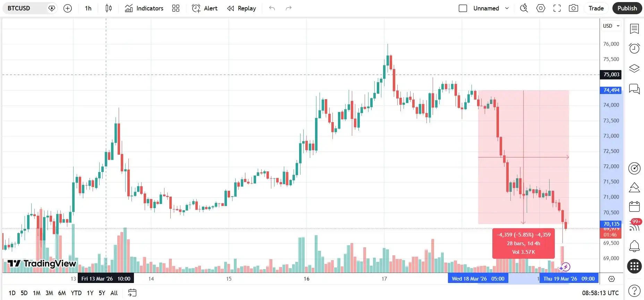Screen dimensions: 644x300
Task: Expand the Unnamed layout menu chevron
Action: point(507,8)
